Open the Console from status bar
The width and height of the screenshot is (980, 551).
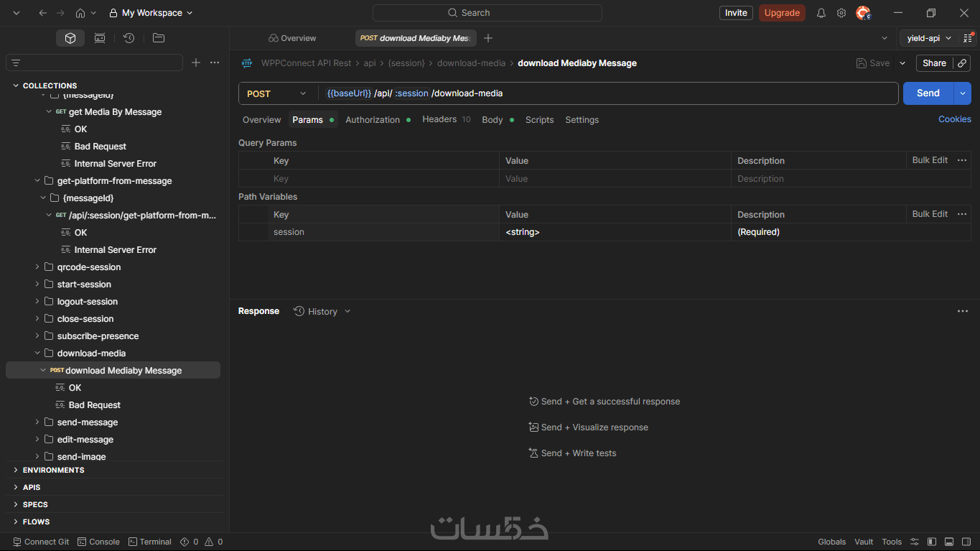98,542
